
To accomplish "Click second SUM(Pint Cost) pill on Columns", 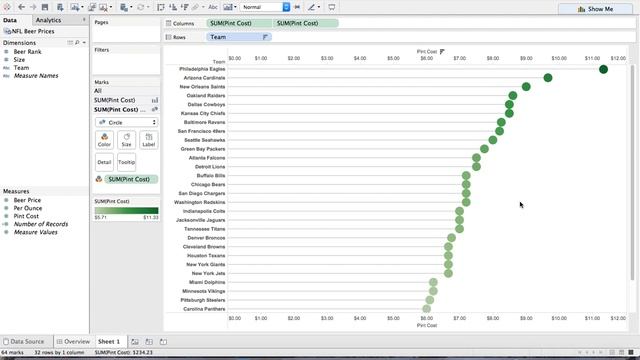I will [x=306, y=23].
